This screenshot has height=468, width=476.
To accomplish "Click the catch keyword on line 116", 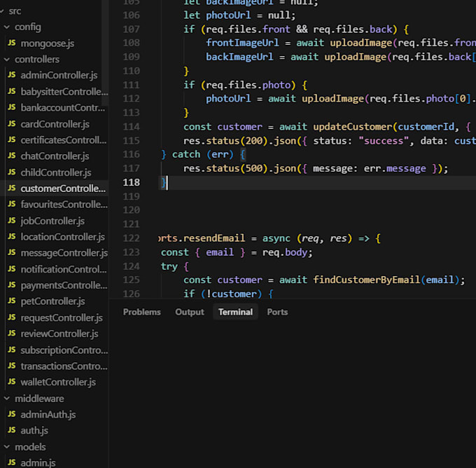I will (x=186, y=154).
